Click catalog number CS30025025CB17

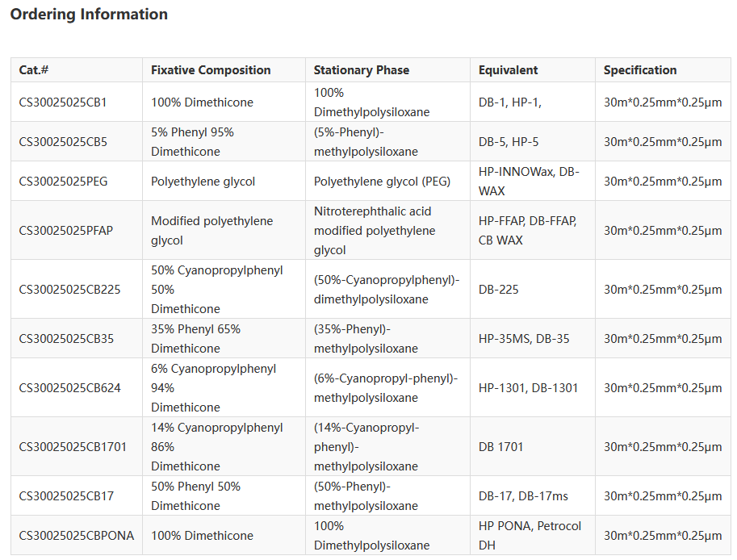(66, 496)
